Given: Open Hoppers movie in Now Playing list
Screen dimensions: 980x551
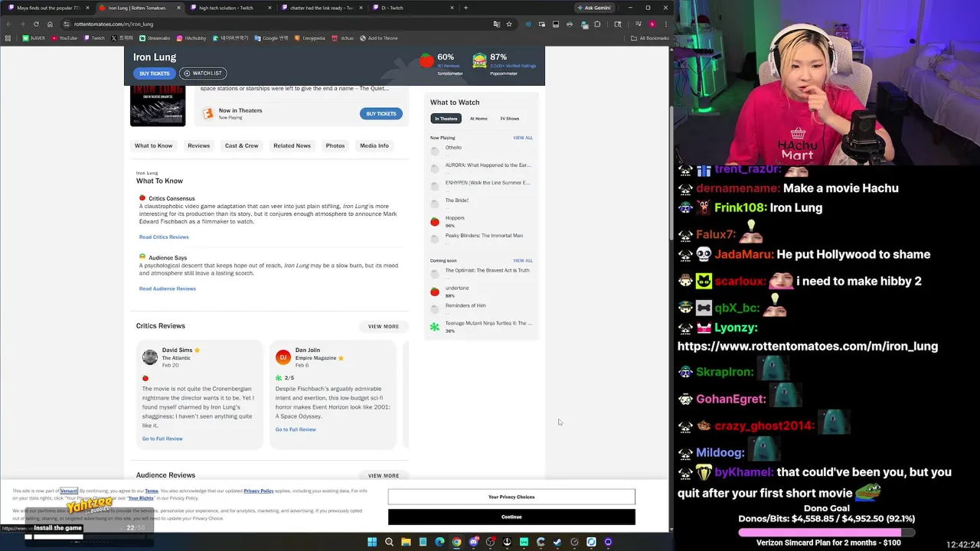Looking at the screenshot, I should [x=455, y=218].
